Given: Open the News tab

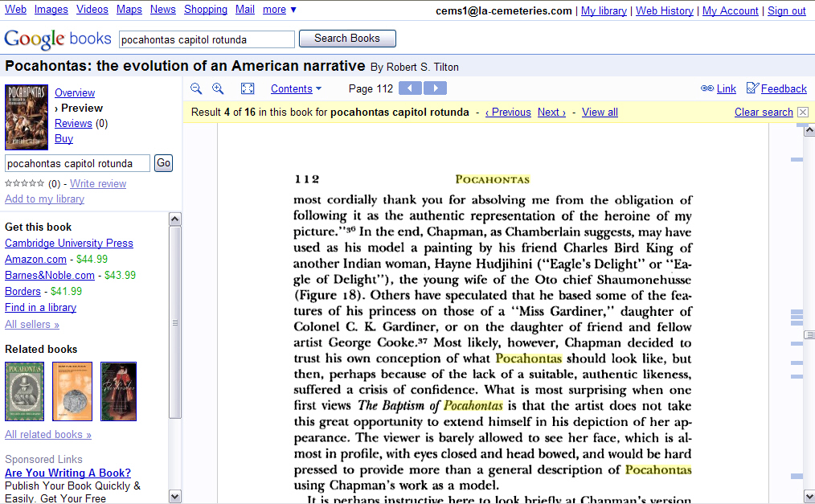Looking at the screenshot, I should pyautogui.click(x=162, y=10).
